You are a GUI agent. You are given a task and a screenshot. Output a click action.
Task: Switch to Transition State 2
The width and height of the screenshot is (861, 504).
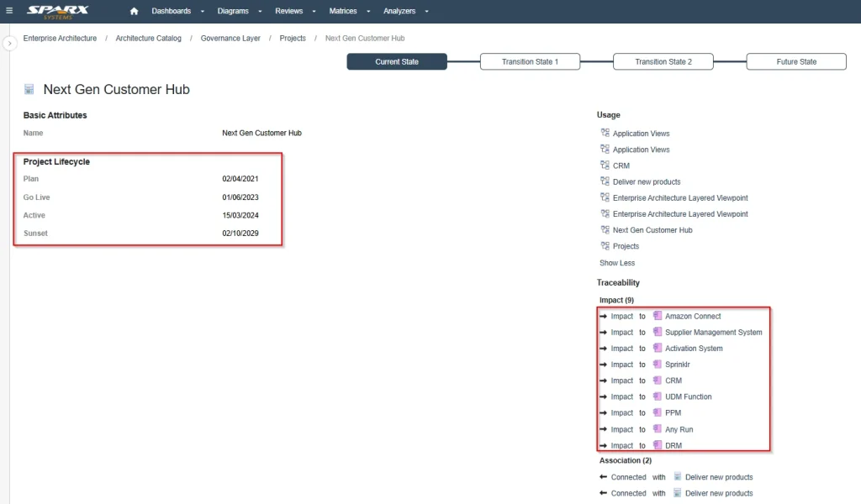pyautogui.click(x=663, y=61)
